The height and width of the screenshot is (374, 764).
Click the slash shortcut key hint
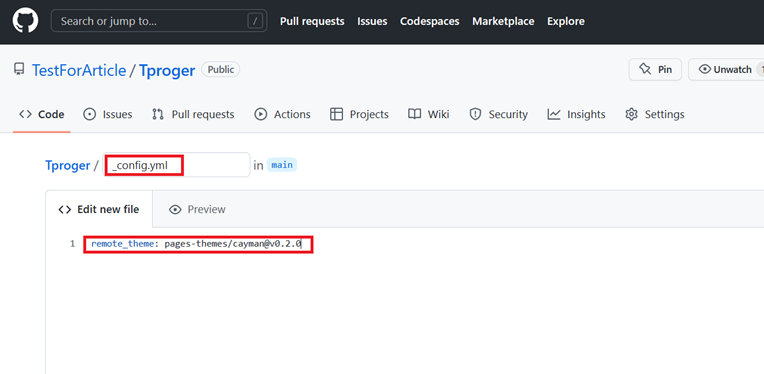[255, 21]
